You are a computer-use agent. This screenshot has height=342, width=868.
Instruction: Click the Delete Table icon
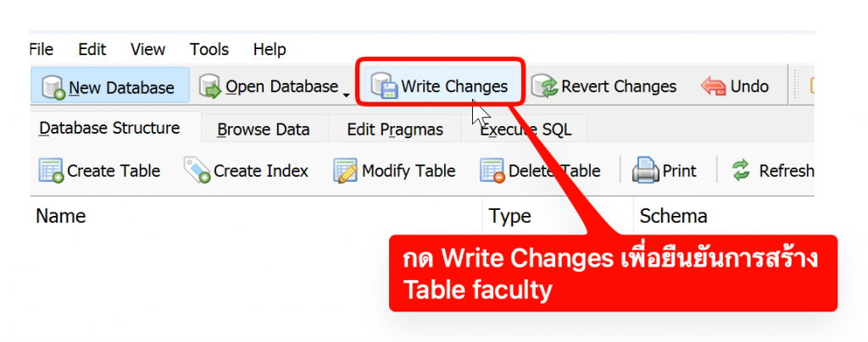[x=492, y=171]
